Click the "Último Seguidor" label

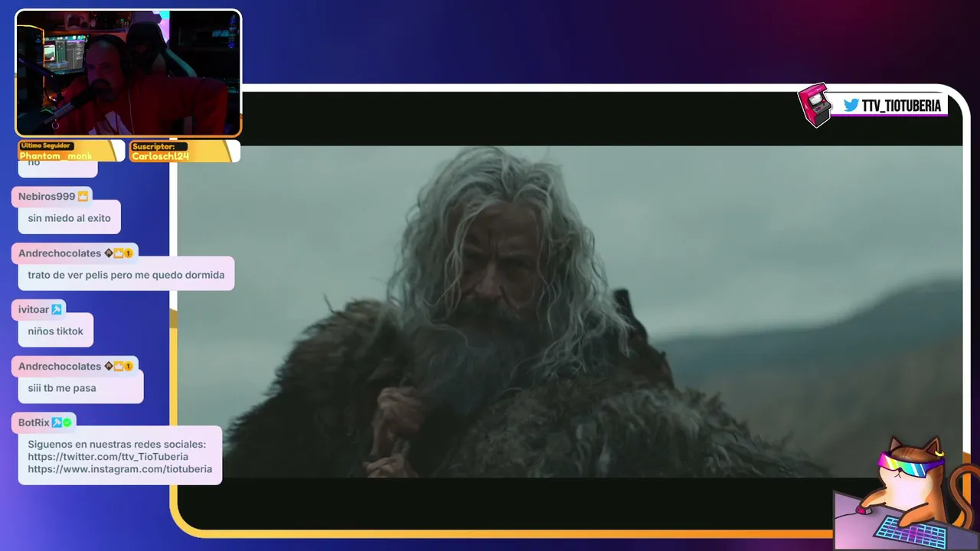(46, 145)
